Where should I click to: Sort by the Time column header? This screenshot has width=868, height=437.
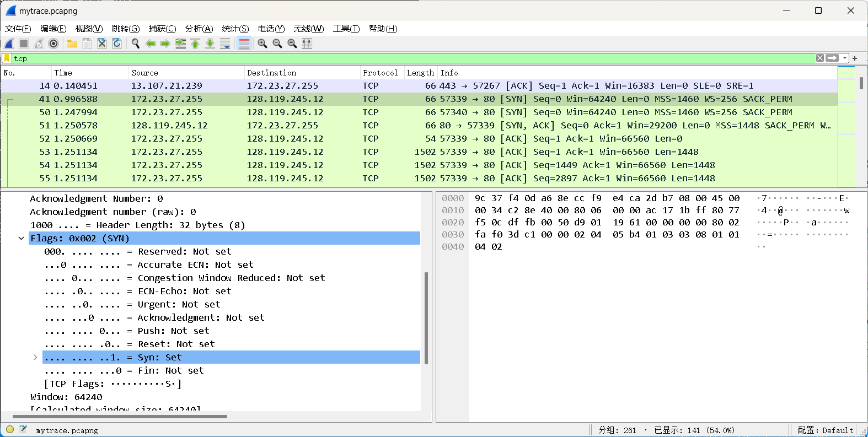point(90,73)
